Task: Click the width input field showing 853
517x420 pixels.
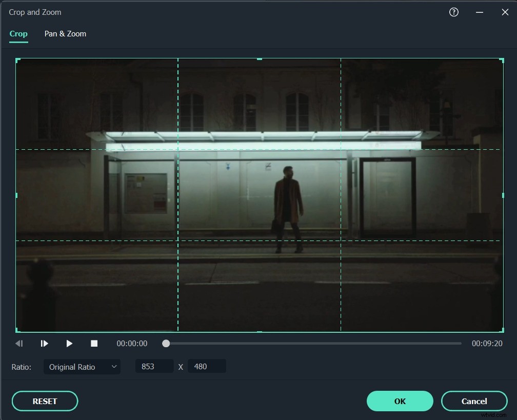Action: pyautogui.click(x=154, y=366)
